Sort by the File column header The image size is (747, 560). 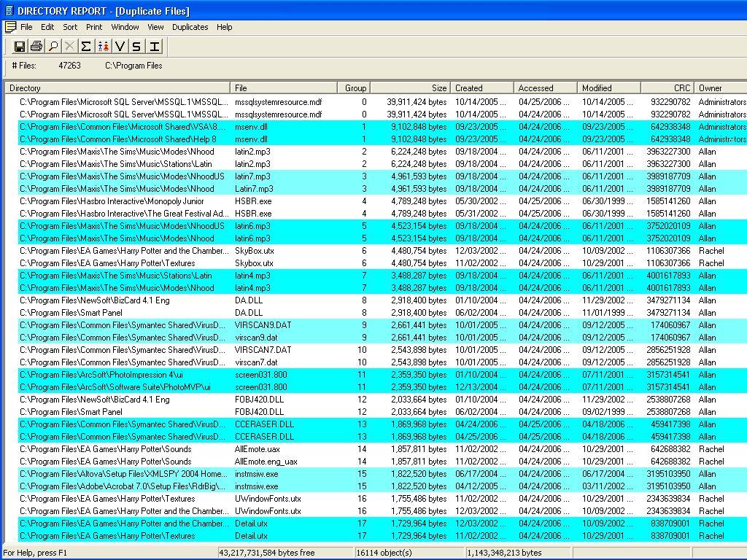(284, 88)
